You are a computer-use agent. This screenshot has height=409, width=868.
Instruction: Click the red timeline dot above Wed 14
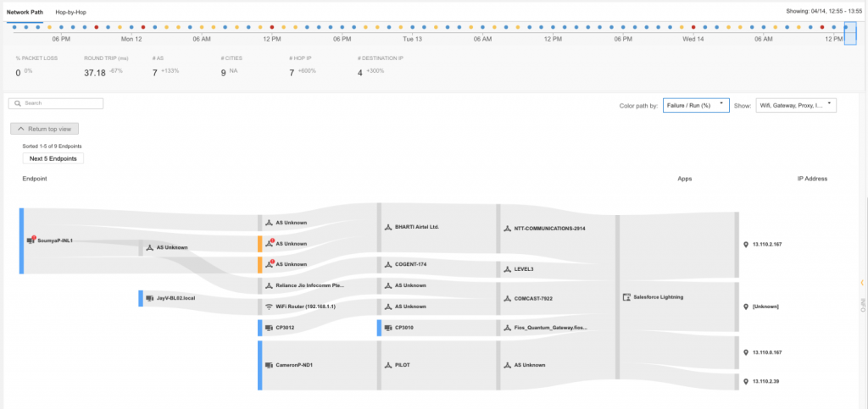coord(693,26)
